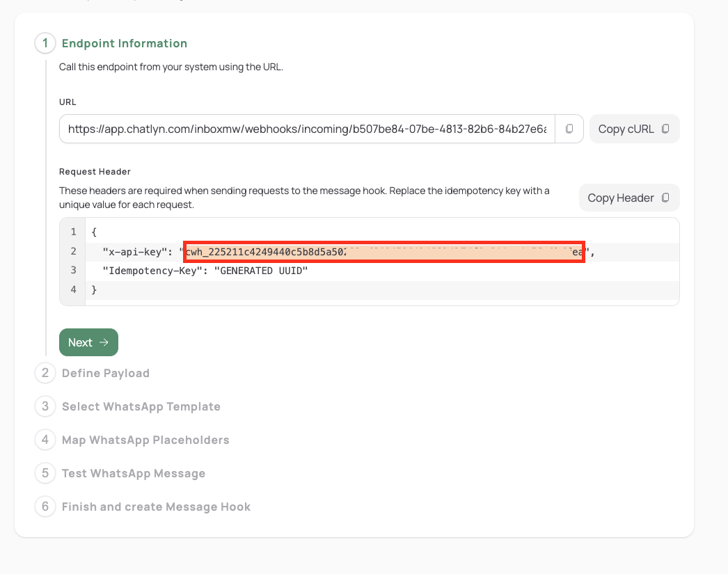Click the Copy Header button
The height and width of the screenshot is (574, 728).
(x=628, y=198)
